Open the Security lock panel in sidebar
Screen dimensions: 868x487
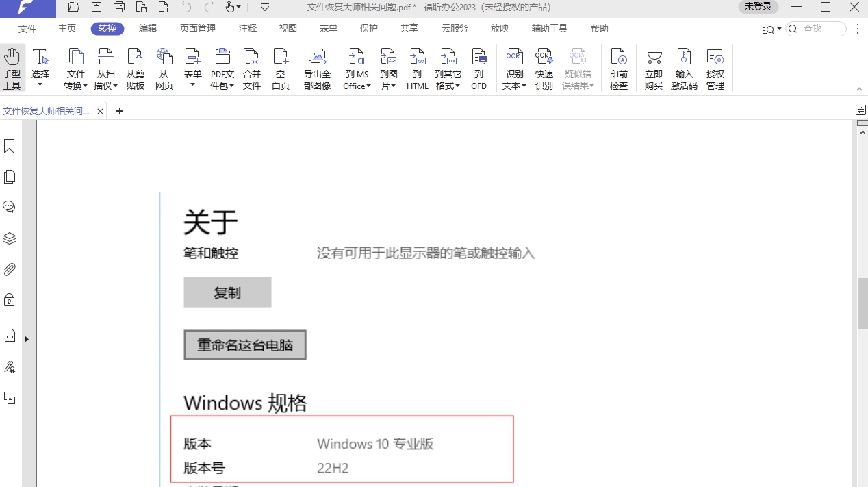(x=10, y=300)
